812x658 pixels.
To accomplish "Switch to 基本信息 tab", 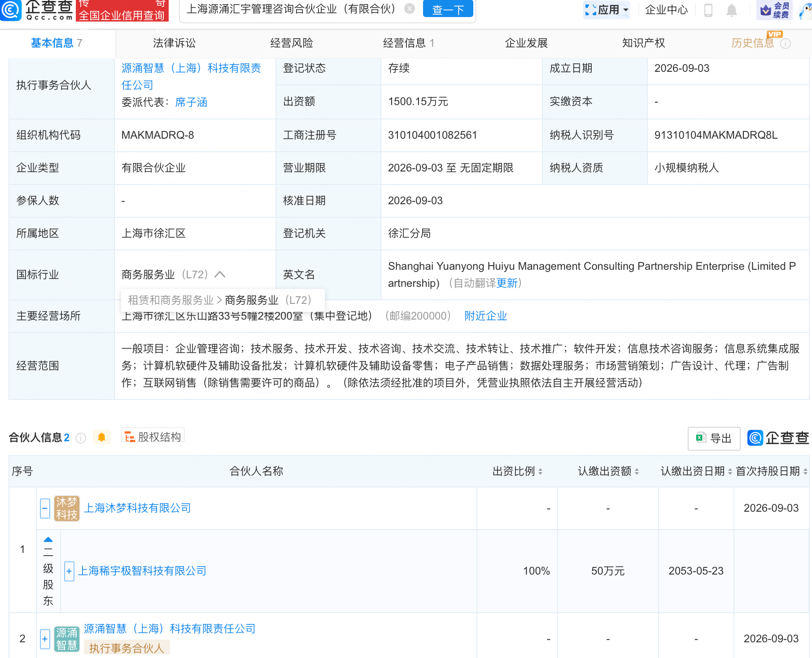I will click(x=57, y=43).
